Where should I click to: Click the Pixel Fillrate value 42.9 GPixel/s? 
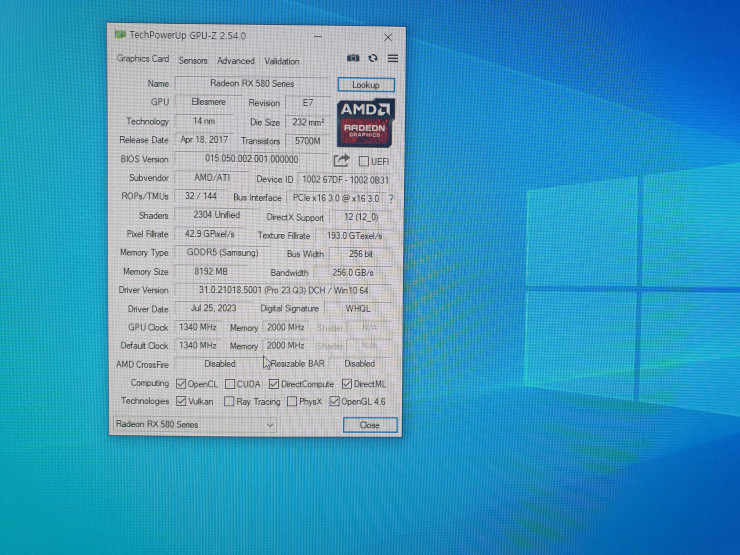coord(210,234)
